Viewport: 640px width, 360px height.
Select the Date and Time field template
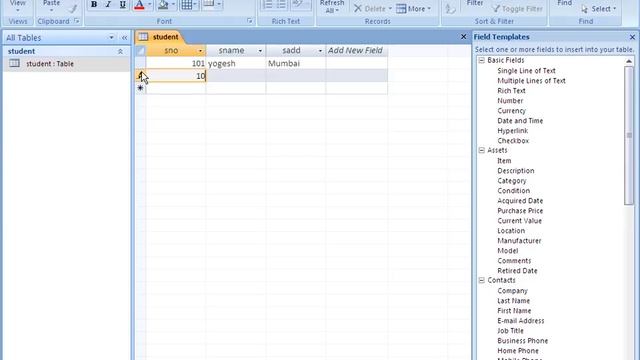[x=520, y=121]
